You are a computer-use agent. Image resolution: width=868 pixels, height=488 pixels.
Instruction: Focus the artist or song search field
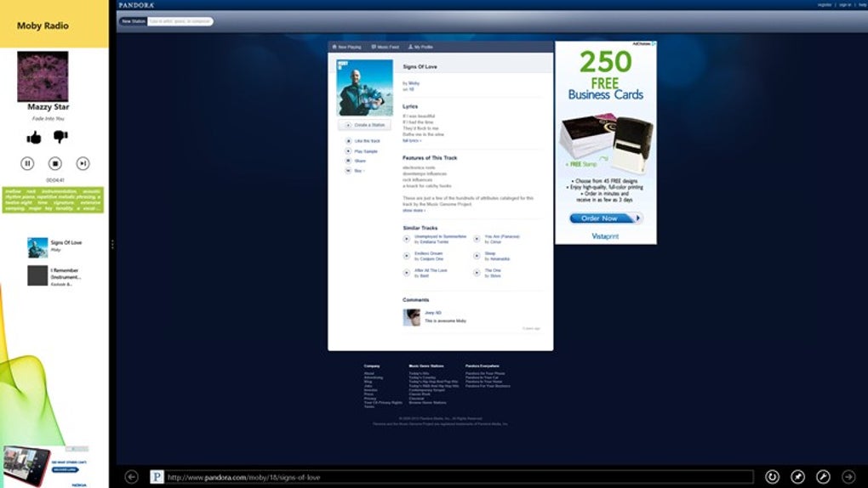[x=180, y=21]
